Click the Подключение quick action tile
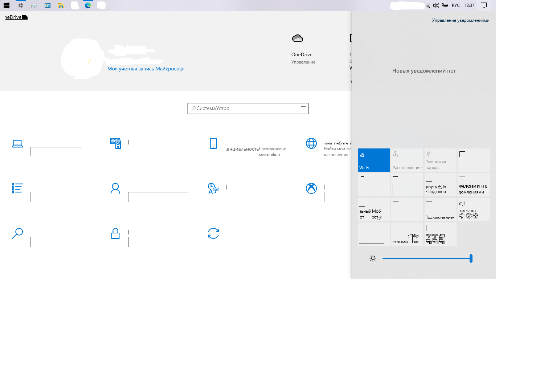The image size is (540, 392). point(441,209)
